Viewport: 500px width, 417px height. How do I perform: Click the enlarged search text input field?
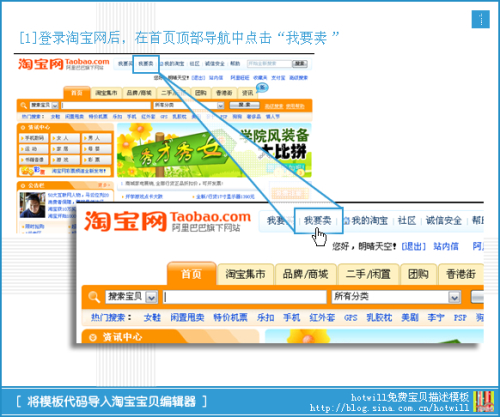[x=245, y=297]
